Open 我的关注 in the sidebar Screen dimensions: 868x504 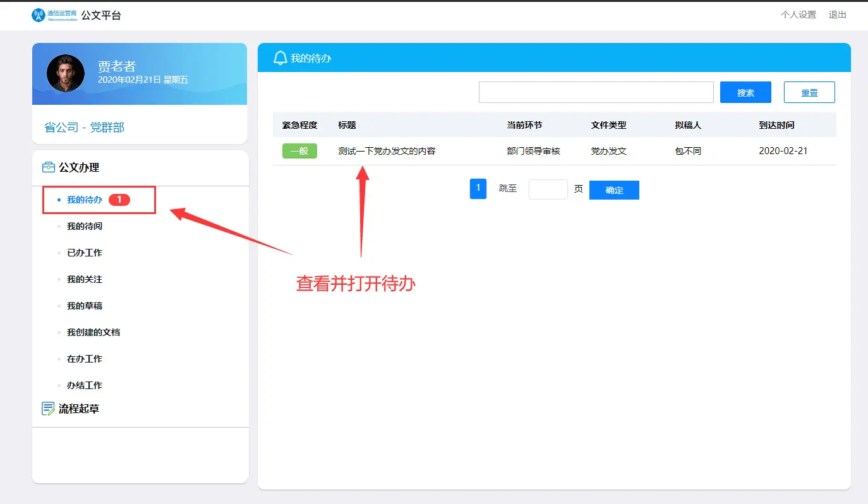85,279
